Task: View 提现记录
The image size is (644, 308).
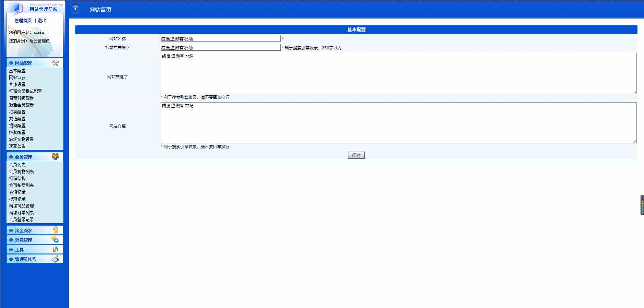Action: (17, 199)
